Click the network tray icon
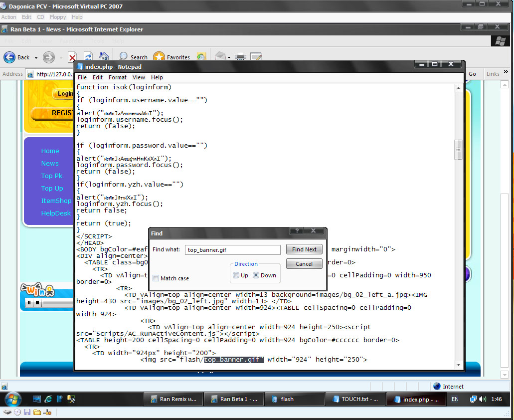Viewport: 514px width, 420px height. pos(473,399)
